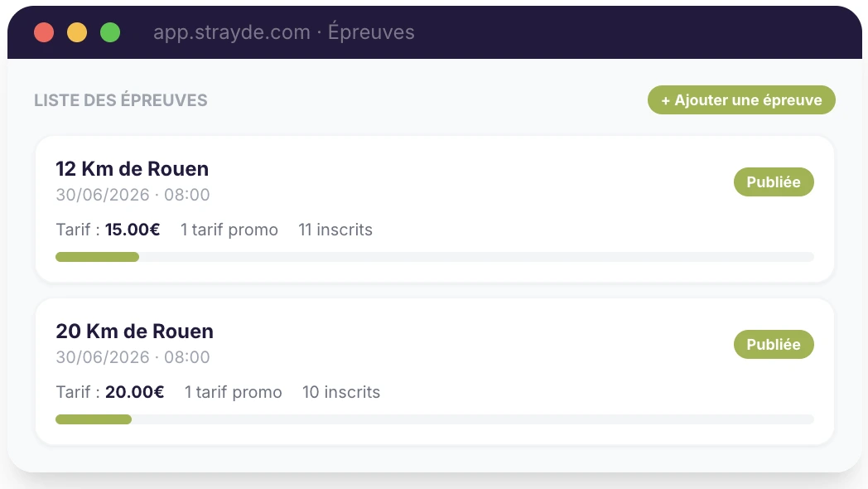
Task: Open the 11 inscrits list
Action: (x=335, y=230)
